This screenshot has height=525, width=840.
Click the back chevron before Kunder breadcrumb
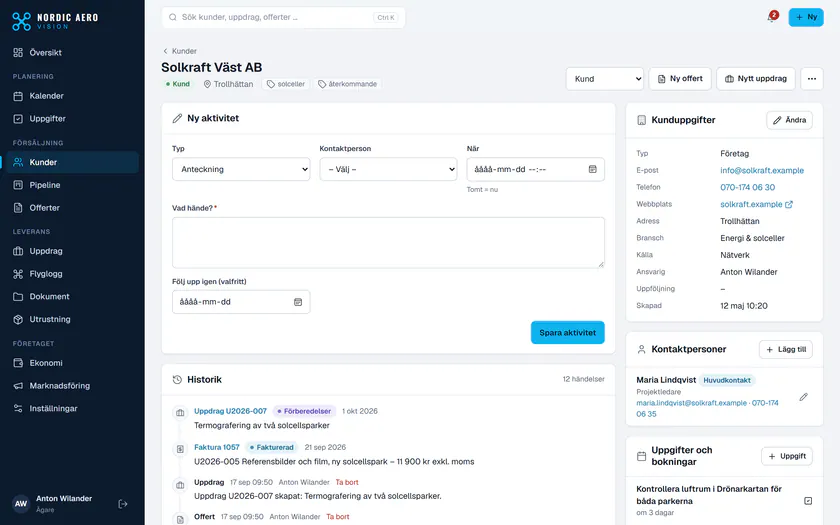pos(165,51)
